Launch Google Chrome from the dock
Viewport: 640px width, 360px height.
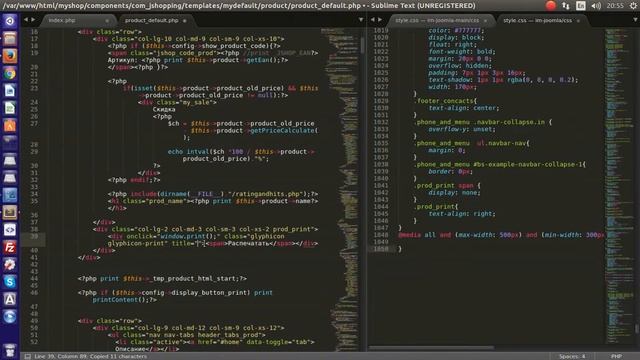coord(10,73)
